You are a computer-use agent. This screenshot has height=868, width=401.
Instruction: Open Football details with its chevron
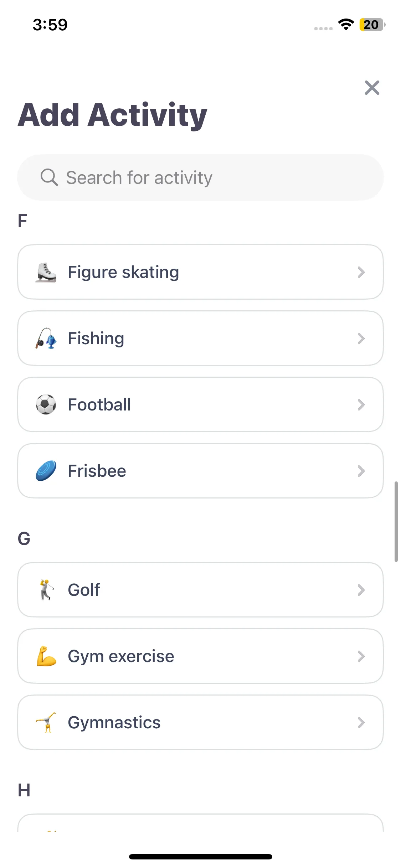coord(361,405)
